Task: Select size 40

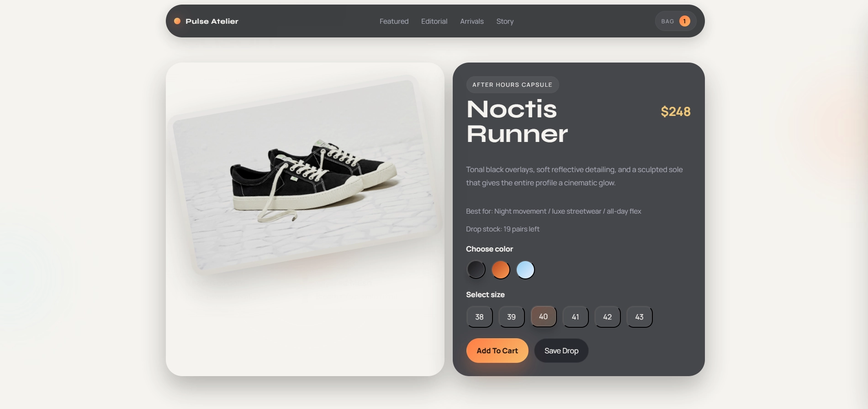Action: [543, 316]
